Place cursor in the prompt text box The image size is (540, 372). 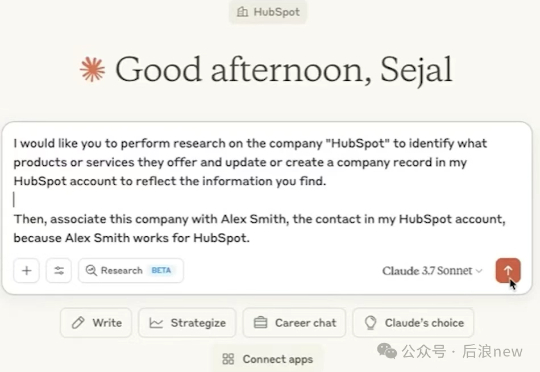pyautogui.click(x=267, y=190)
